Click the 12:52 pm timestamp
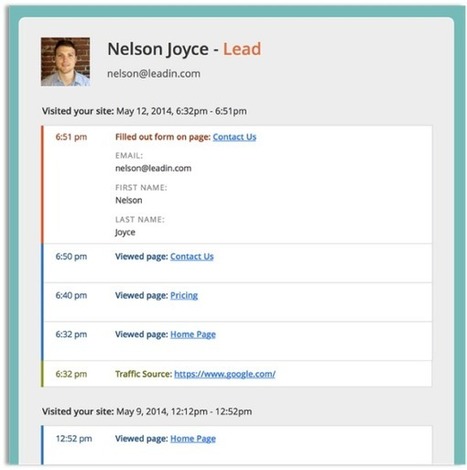 (74, 439)
